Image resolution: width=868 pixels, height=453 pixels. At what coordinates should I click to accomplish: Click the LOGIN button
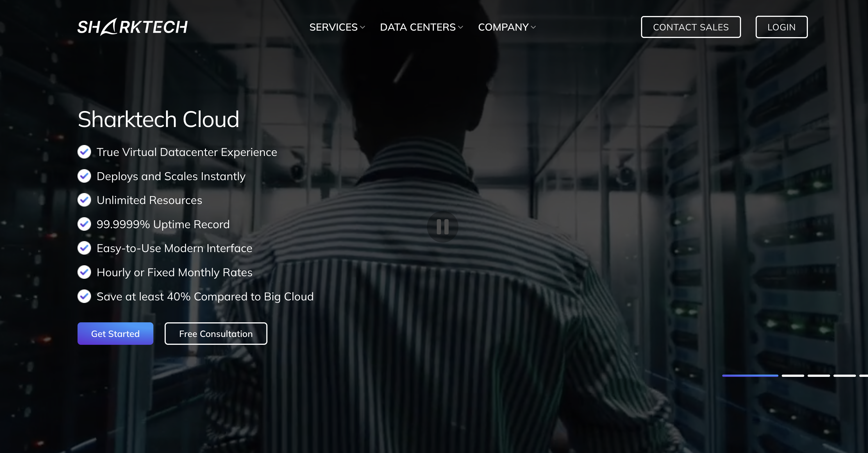pos(781,27)
